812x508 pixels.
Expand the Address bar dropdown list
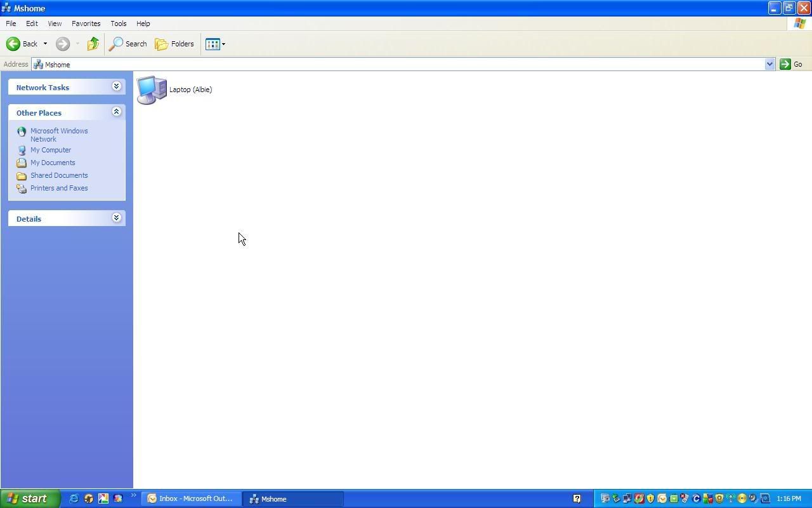click(x=769, y=64)
